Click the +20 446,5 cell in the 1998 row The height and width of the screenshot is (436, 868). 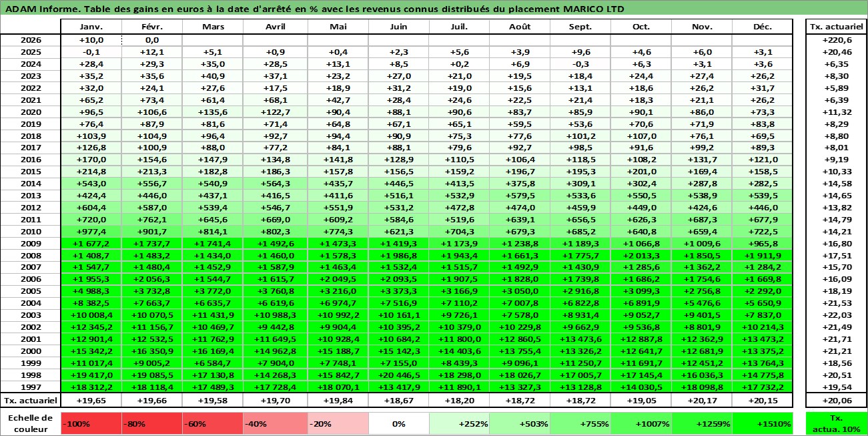[398, 376]
